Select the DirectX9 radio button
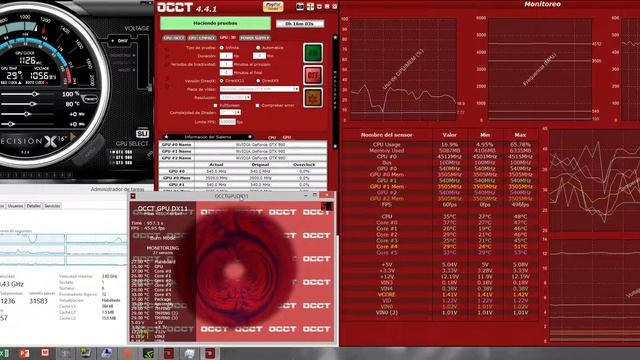The image size is (640, 360). (258, 81)
